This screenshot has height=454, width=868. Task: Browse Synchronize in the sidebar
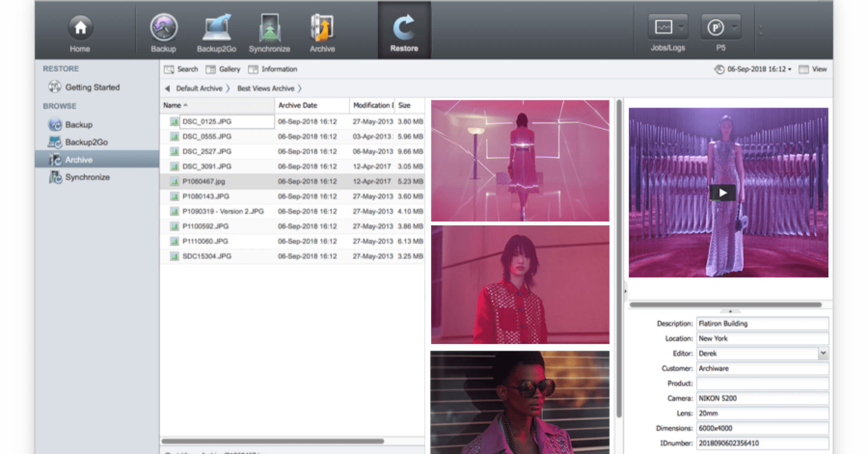coord(88,177)
